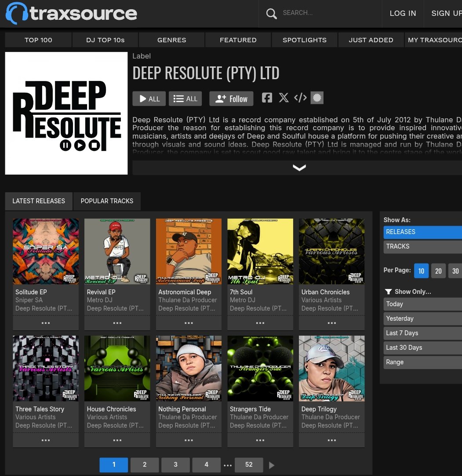
Task: Open Thulane Da Producer under Deep Trilogy
Action: click(x=331, y=417)
